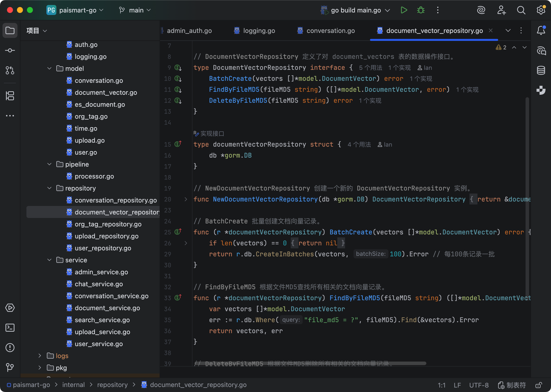Open the Pull Requests tool window

coord(10,70)
